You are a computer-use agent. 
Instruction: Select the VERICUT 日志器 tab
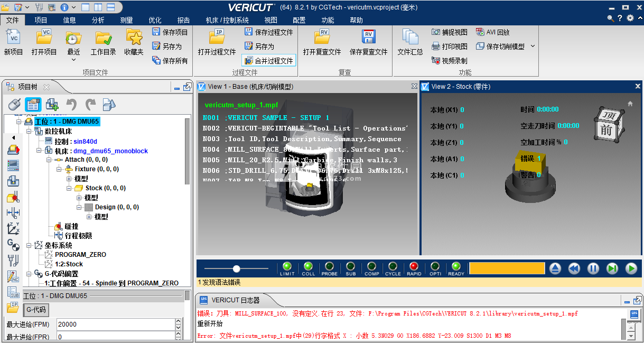point(236,300)
